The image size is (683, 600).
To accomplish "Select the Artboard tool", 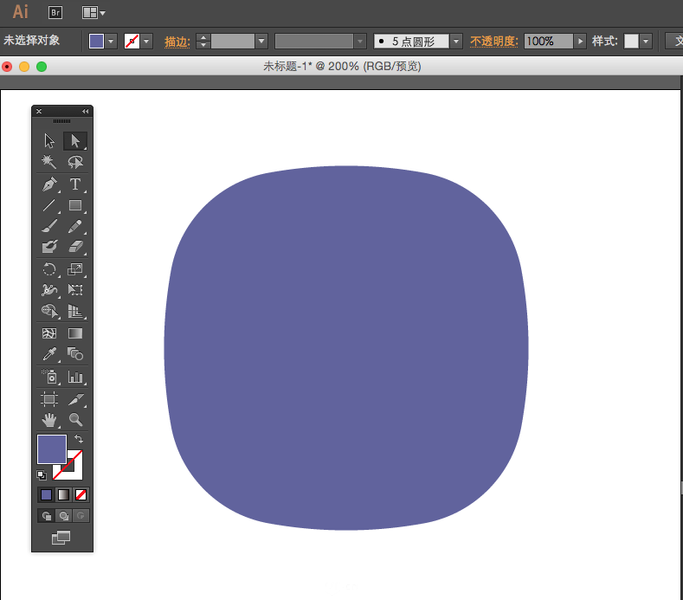I will point(49,399).
